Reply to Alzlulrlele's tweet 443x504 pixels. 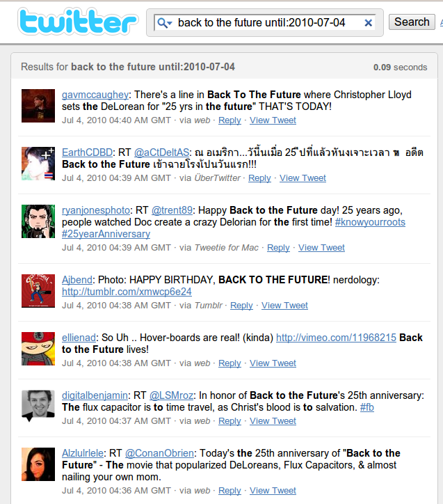tap(229, 491)
